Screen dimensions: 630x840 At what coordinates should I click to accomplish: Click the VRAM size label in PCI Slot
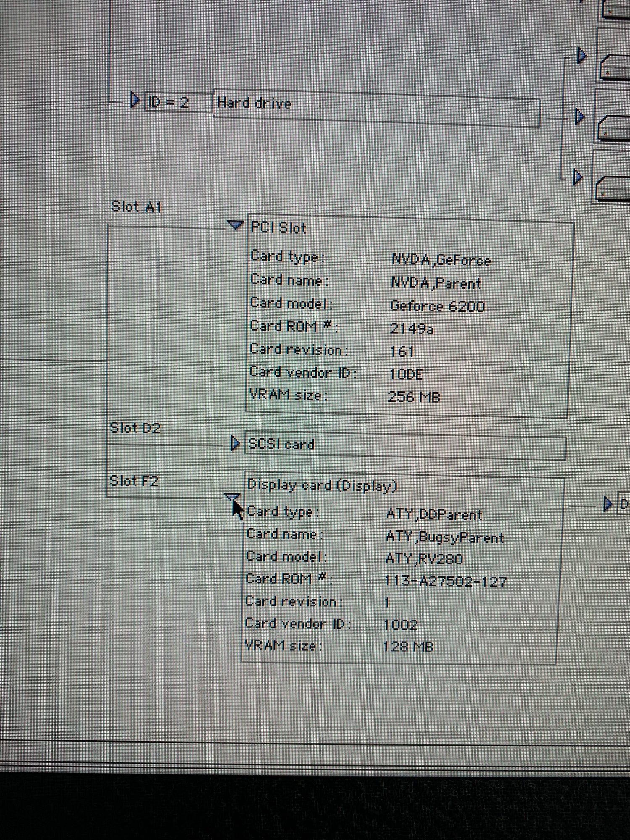coord(288,395)
